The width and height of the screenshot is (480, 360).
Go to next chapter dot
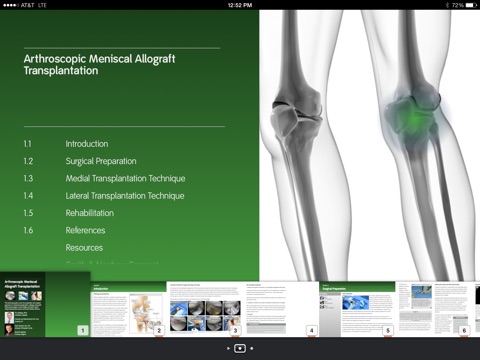[x=252, y=349]
